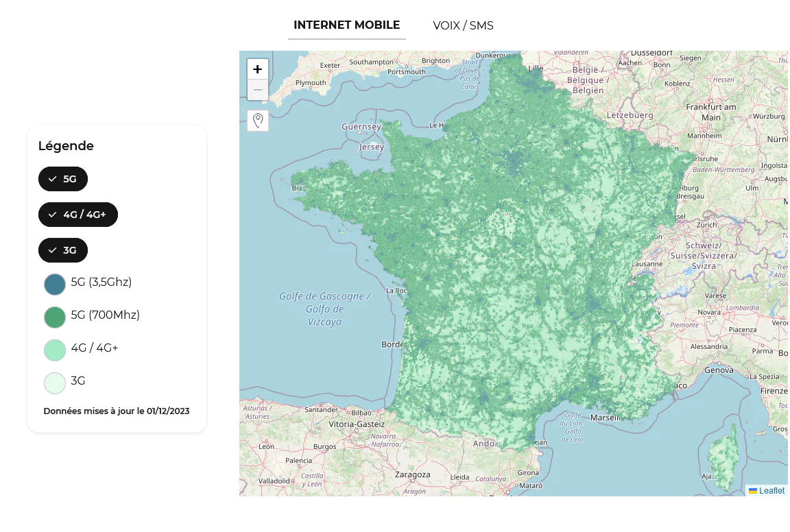Toggle the 4G / 4G+ coverage layer

pos(78,215)
